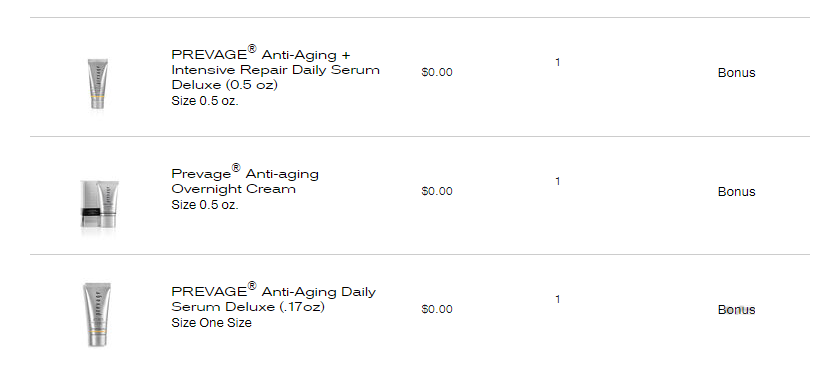Click quantity 1 for Daily Serum Deluxe (.17oz)
The height and width of the screenshot is (372, 833).
pos(558,299)
